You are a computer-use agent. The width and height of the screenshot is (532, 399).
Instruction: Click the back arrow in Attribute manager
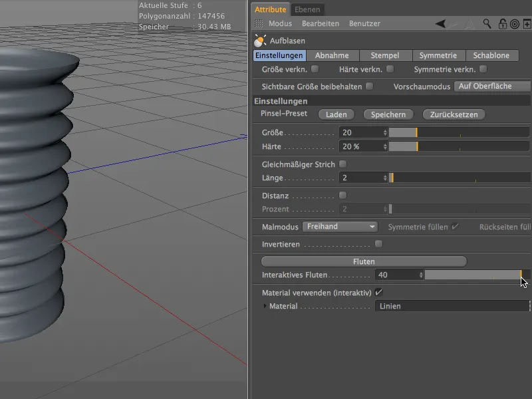click(x=440, y=24)
